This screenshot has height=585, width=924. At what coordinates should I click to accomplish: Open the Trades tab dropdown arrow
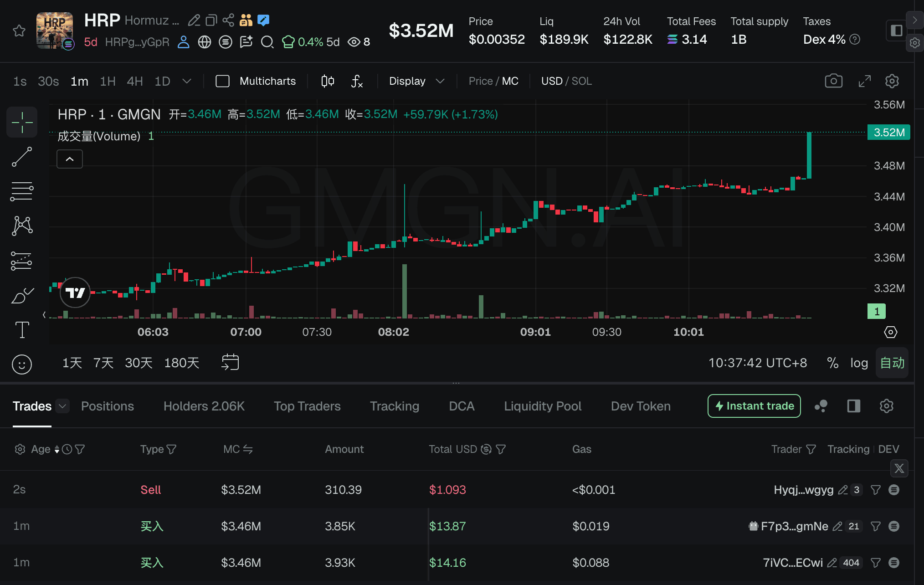click(62, 405)
